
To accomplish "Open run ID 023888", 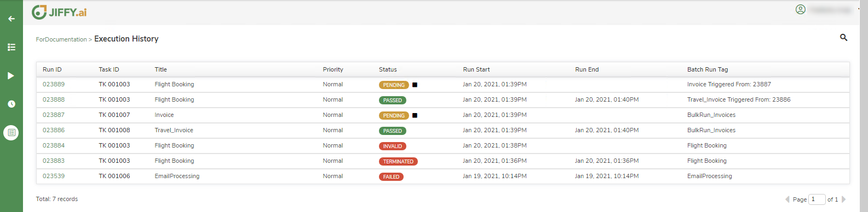I will tap(54, 99).
